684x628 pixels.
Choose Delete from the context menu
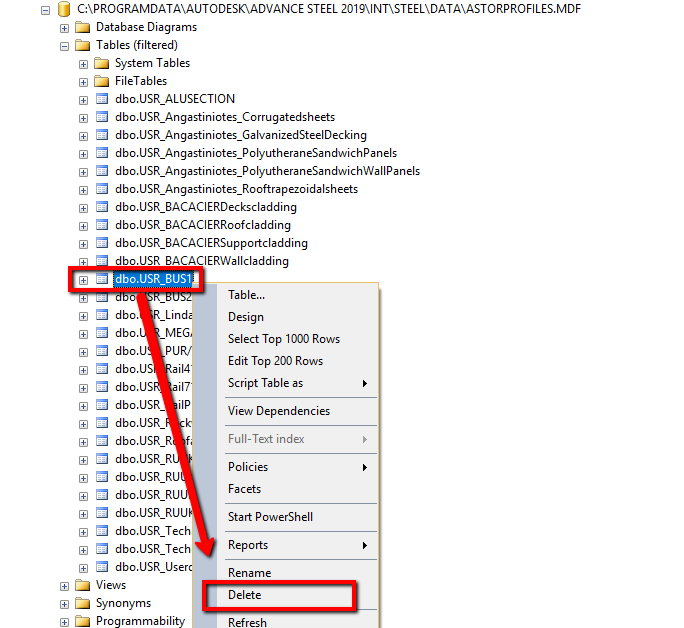[297, 595]
